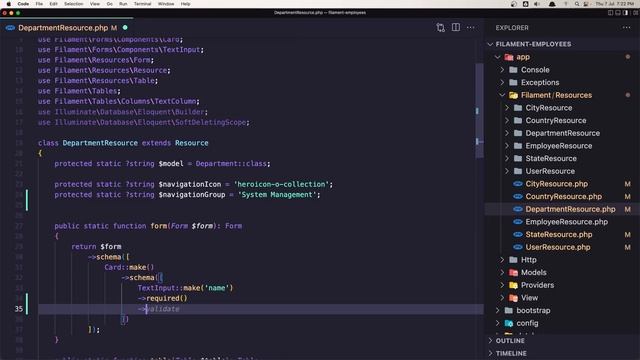The image size is (640, 360).
Task: Open EmployeeResource.php in explorer
Action: click(x=567, y=222)
